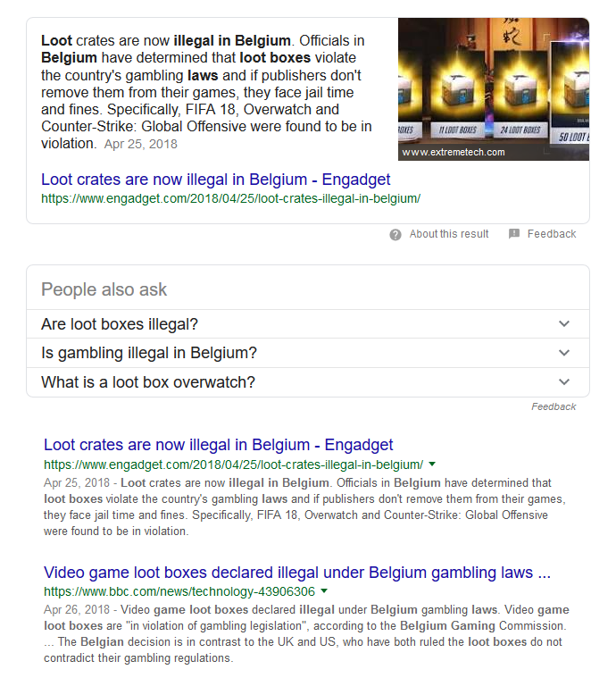
Task: Click italic Feedback under People also ask
Action: 554,406
